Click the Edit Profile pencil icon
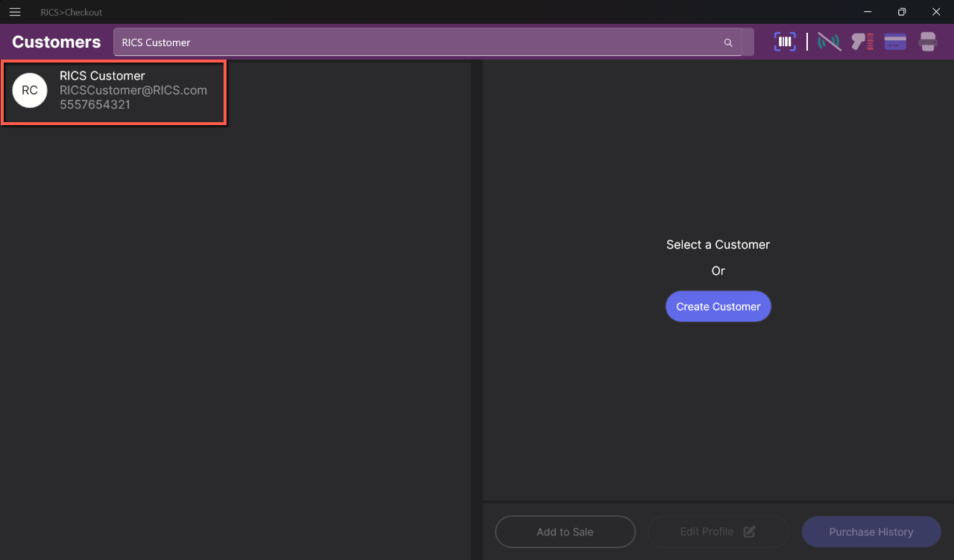Screen dimensions: 954x560 [750, 532]
